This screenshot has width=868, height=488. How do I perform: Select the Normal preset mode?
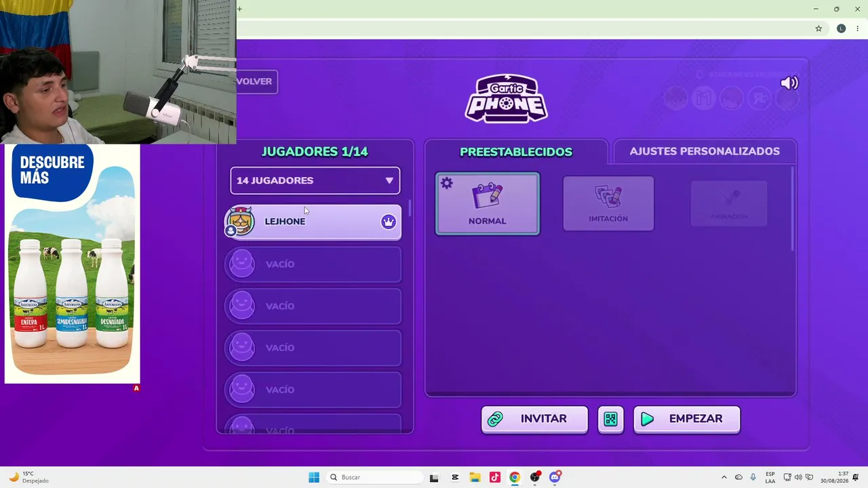488,203
